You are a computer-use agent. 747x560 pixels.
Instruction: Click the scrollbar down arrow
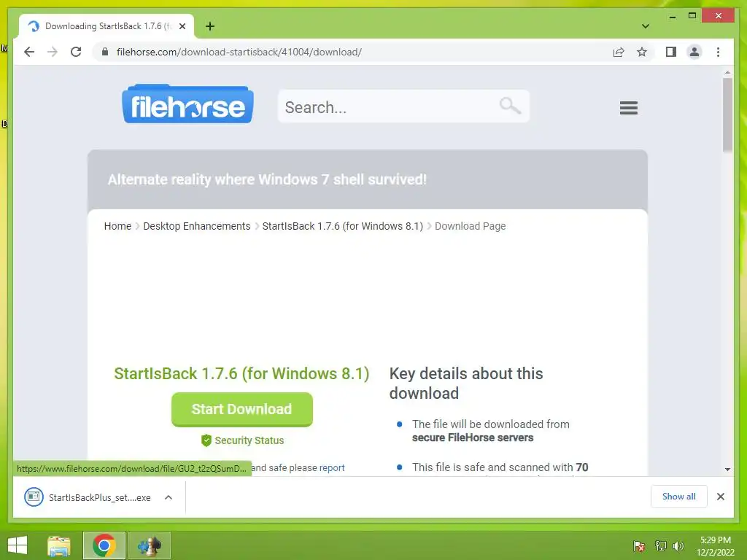[x=727, y=470]
